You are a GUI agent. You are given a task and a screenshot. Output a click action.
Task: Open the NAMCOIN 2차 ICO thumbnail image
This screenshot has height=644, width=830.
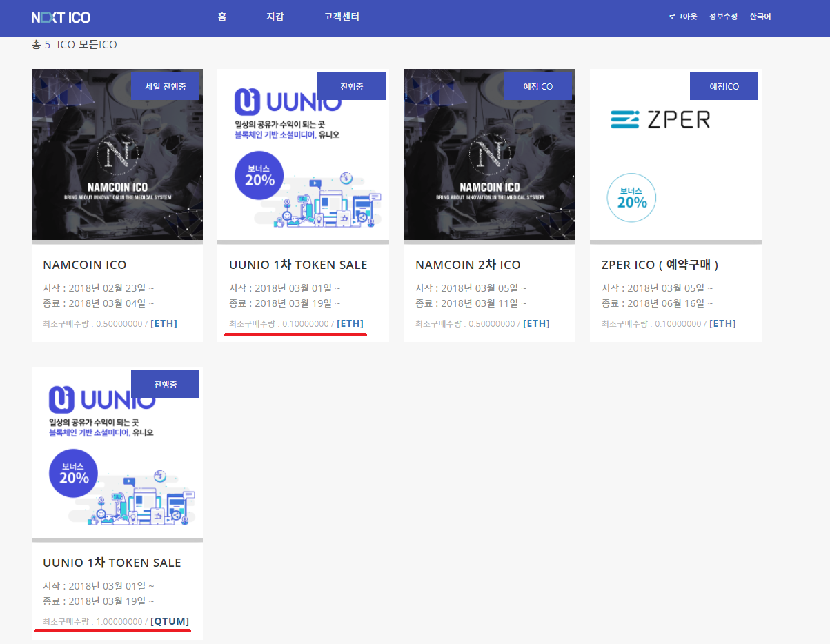pyautogui.click(x=489, y=154)
